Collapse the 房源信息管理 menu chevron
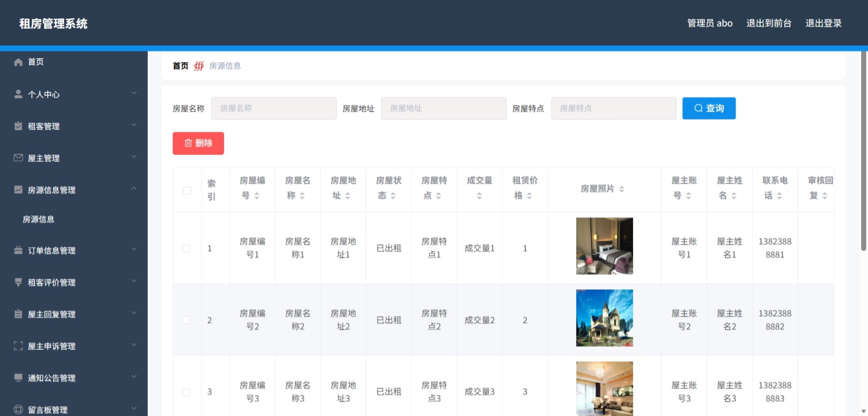Image resolution: width=868 pixels, height=416 pixels. point(134,188)
